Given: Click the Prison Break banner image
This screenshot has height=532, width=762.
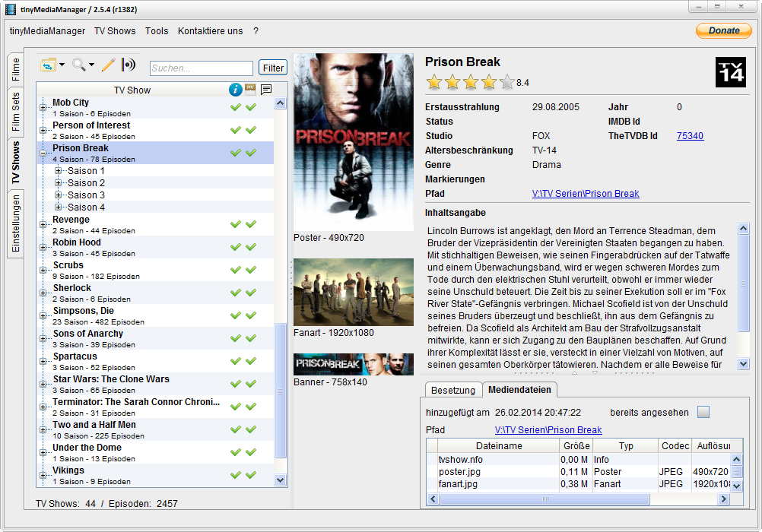Looking at the screenshot, I should coord(354,364).
